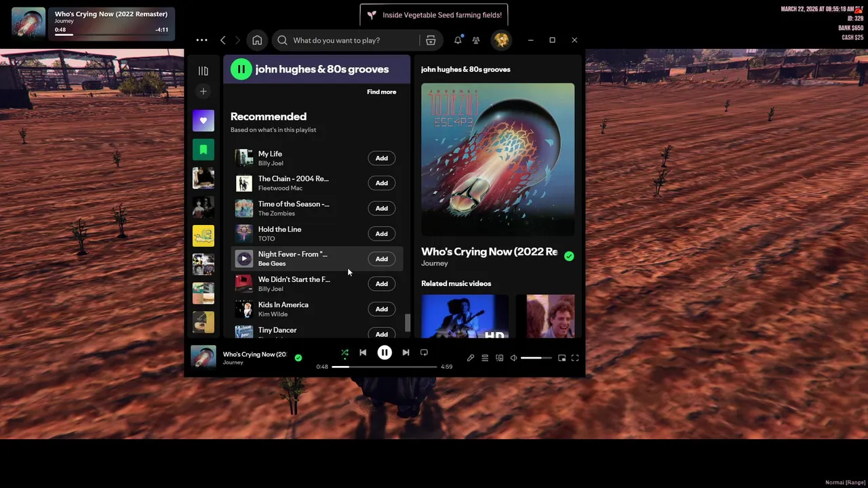Add Night Fever by Bee Gees
This screenshot has width=868, height=488.
pyautogui.click(x=382, y=259)
